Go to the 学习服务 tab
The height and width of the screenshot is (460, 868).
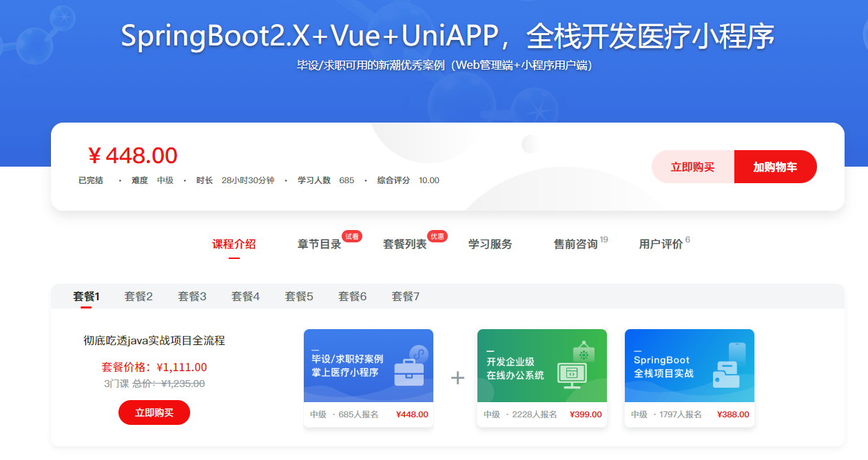coord(490,244)
